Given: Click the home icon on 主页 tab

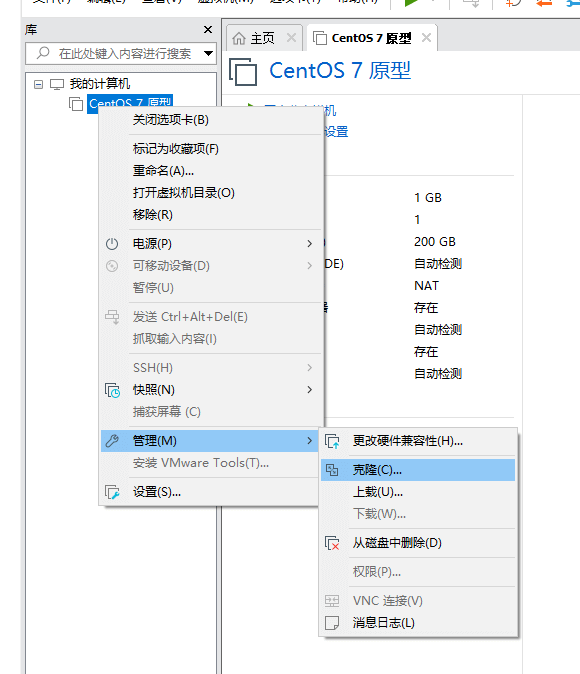Looking at the screenshot, I should 239,38.
